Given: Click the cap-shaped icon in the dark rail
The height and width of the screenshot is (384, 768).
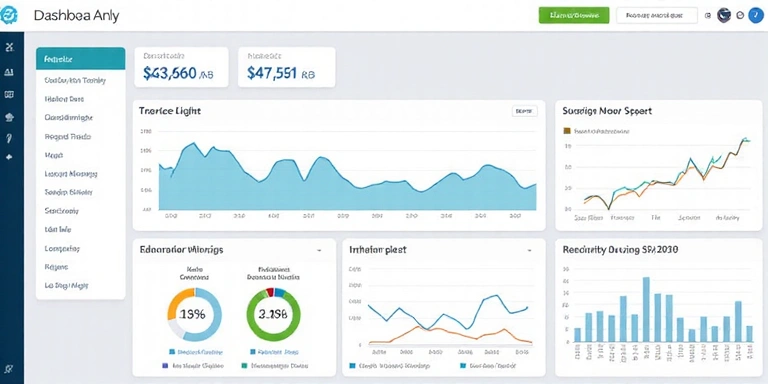Looking at the screenshot, I should 9,117.
